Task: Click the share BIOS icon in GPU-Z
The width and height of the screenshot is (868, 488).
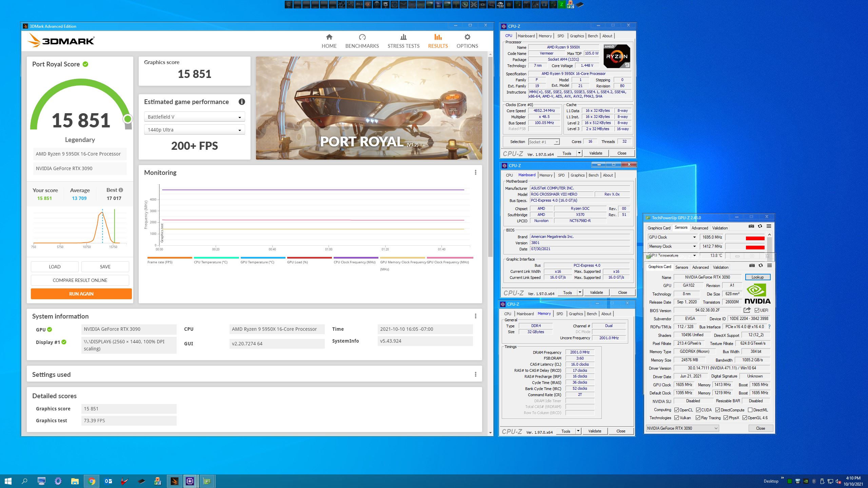Action: pos(747,310)
